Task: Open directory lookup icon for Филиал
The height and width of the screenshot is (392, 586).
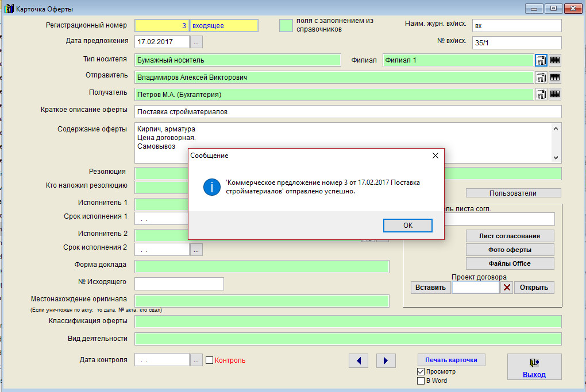Action: [541, 60]
